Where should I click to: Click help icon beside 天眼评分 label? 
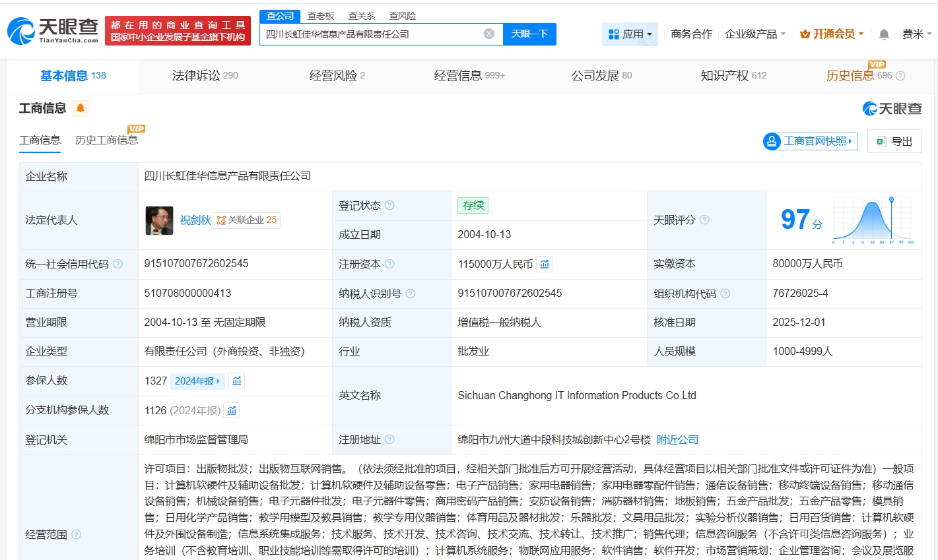point(704,220)
